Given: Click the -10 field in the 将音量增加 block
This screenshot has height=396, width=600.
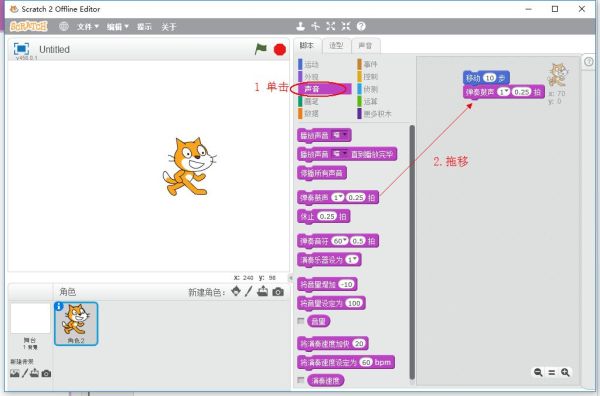Looking at the screenshot, I should coord(347,284).
